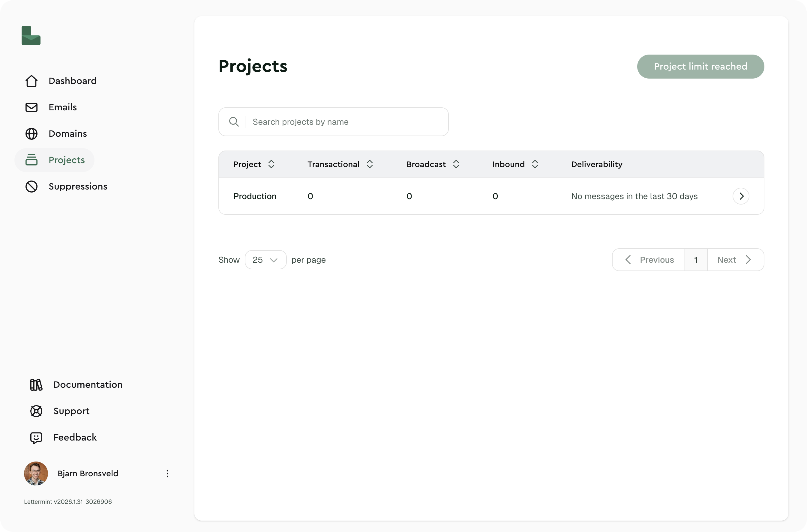The width and height of the screenshot is (807, 532).
Task: Click the Projects tray icon in sidebar
Action: click(x=31, y=160)
